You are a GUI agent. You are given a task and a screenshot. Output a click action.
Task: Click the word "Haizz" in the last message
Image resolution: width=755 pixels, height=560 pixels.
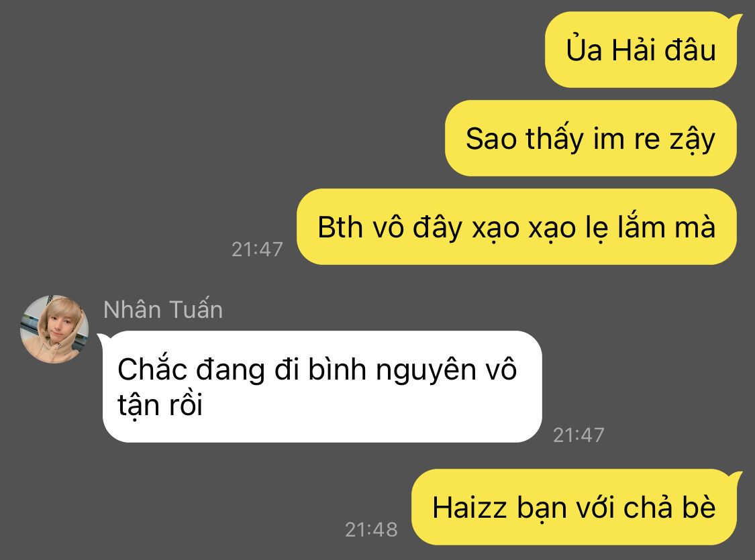470,508
